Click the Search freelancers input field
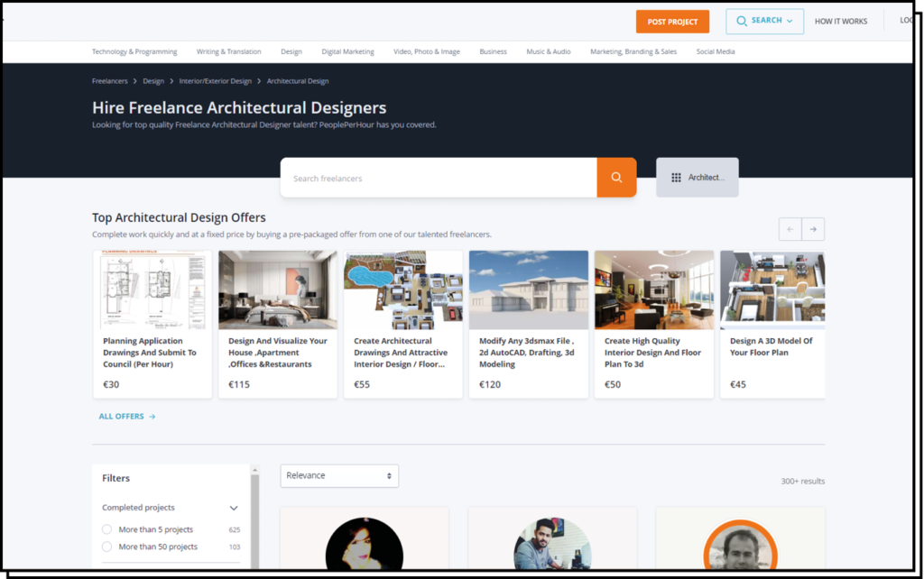Screen dimensions: 924x579 439,178
